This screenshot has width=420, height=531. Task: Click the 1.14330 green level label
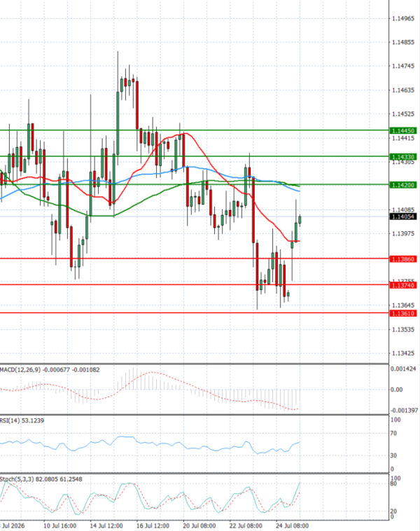(x=402, y=157)
